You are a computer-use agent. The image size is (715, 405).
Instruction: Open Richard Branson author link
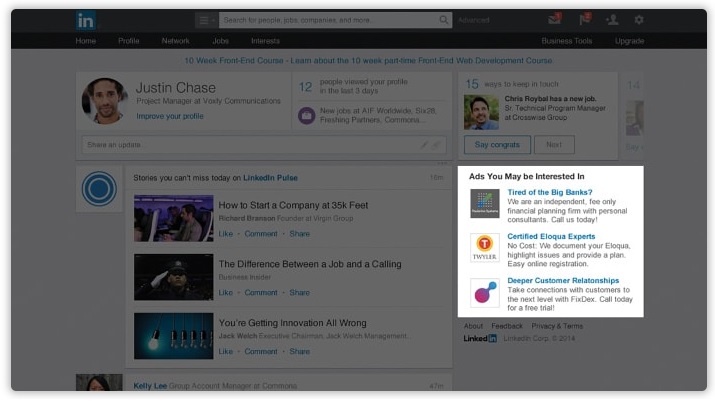point(247,218)
